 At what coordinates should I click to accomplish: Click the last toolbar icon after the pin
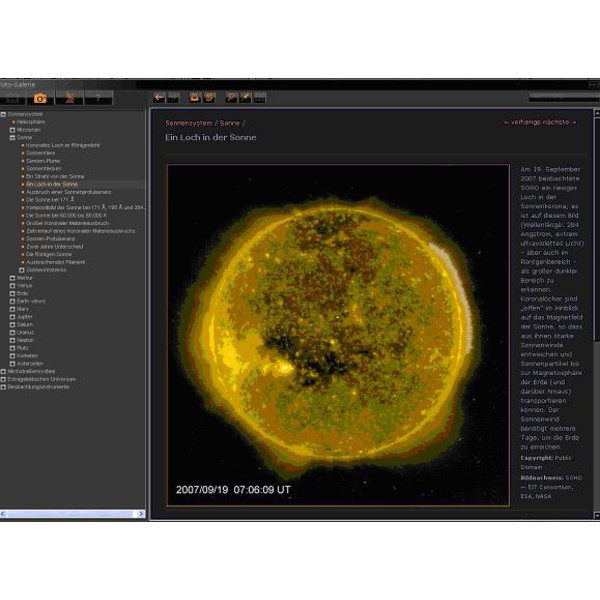(259, 98)
